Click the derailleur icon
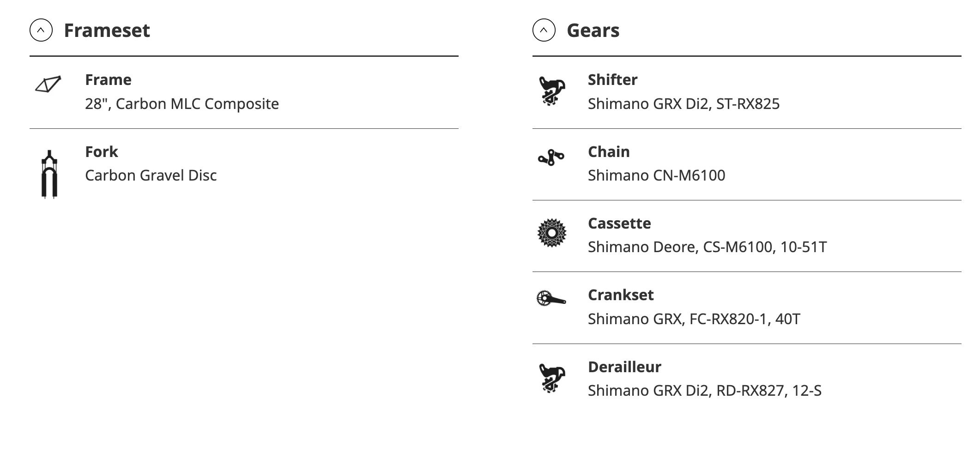 tap(552, 378)
